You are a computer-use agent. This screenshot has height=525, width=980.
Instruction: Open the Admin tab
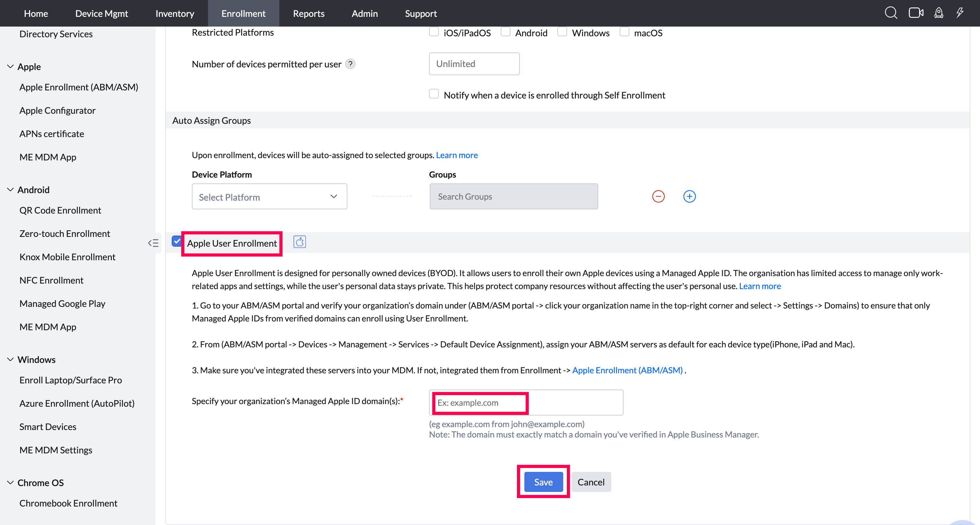click(365, 13)
